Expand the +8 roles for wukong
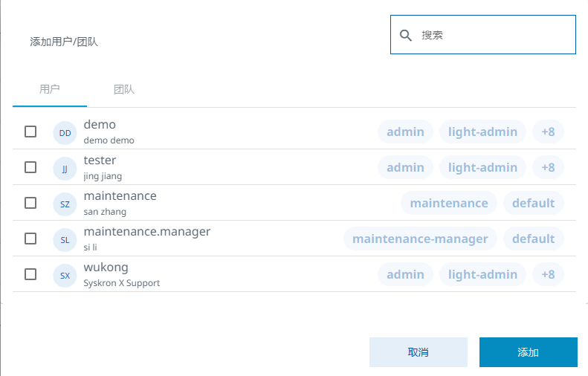588x376 pixels. pyautogui.click(x=548, y=274)
